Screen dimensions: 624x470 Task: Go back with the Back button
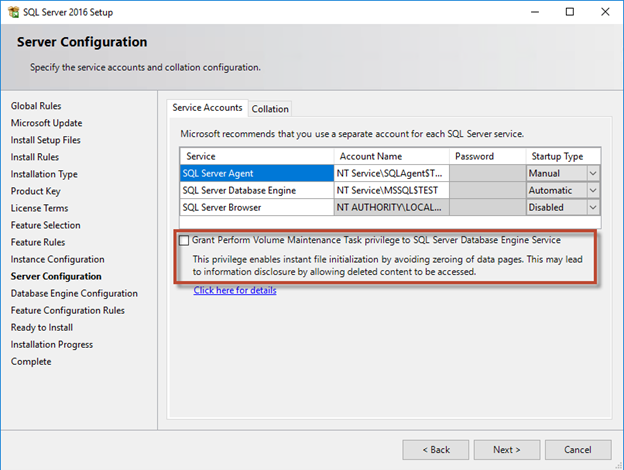pos(436,449)
